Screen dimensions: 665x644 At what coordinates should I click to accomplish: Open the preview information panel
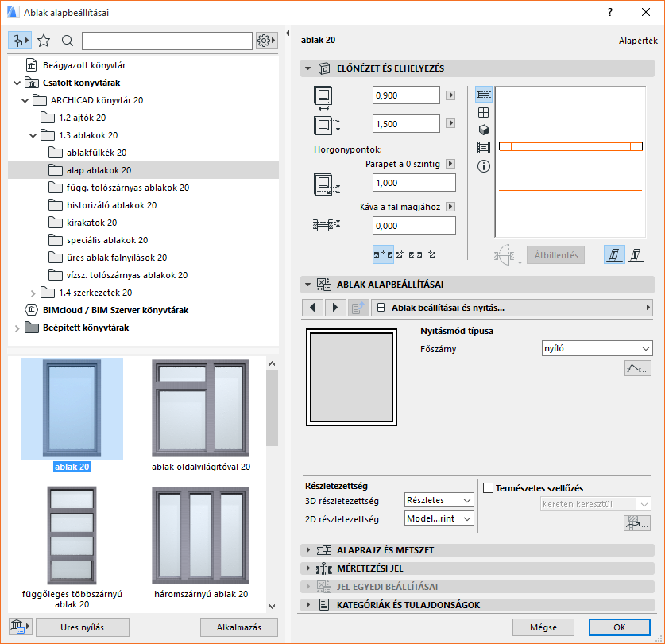[483, 166]
